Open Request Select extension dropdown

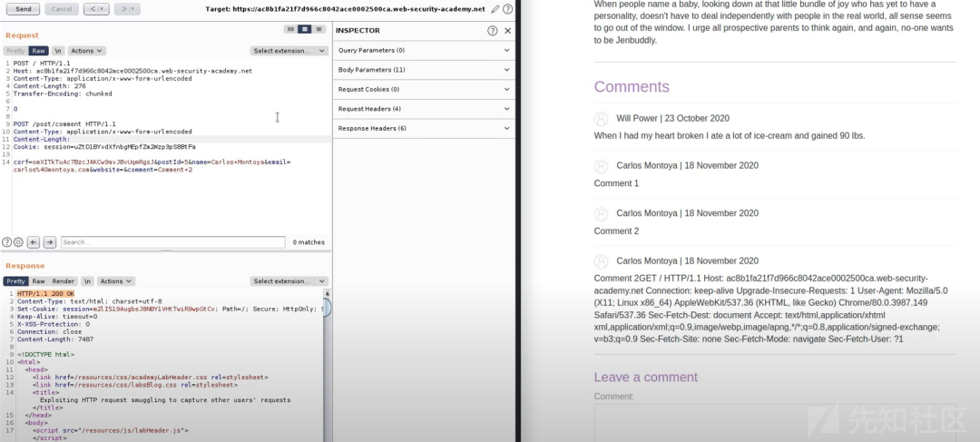289,51
